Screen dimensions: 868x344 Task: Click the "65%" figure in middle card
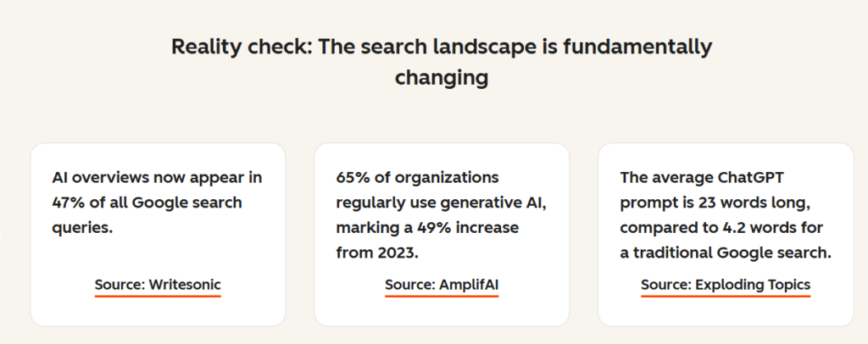(x=353, y=178)
